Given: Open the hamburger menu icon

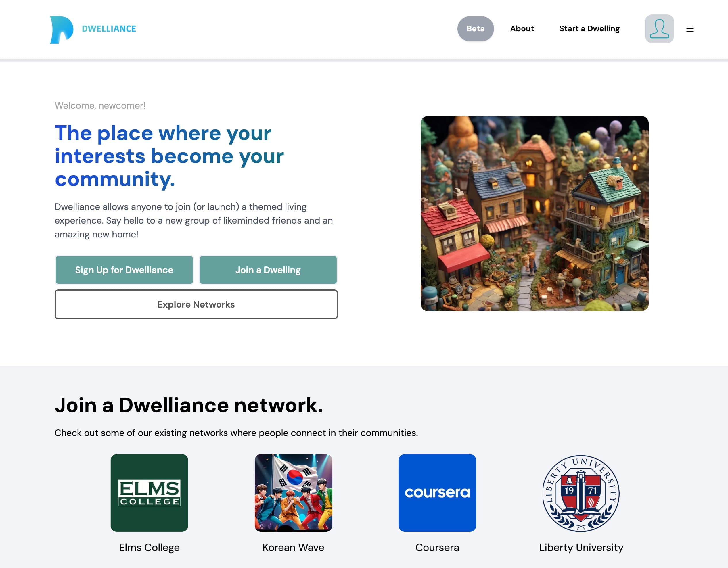Looking at the screenshot, I should (690, 29).
